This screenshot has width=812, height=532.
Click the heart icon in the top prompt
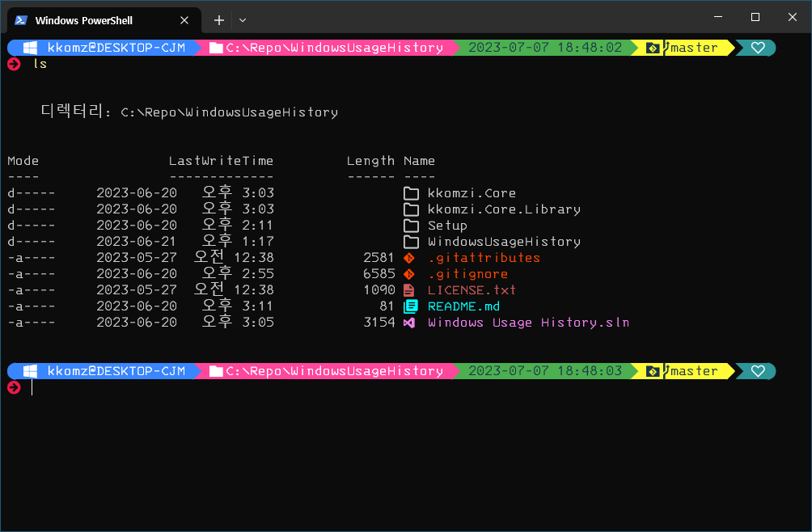pos(758,48)
